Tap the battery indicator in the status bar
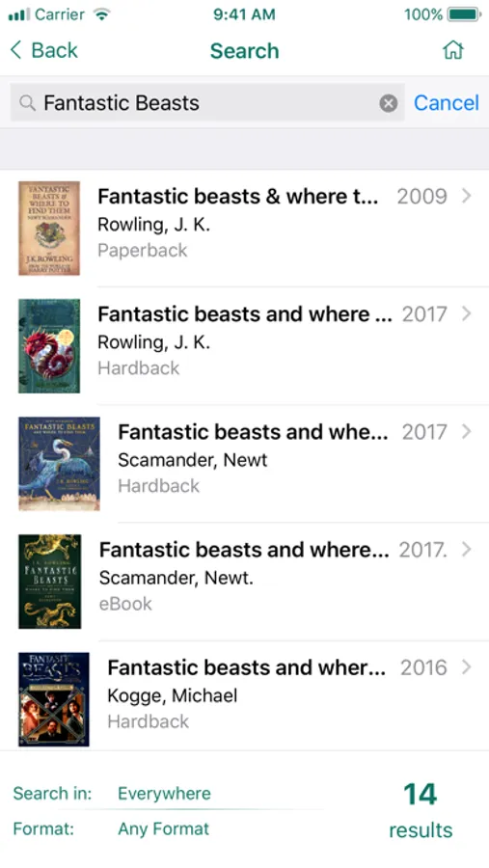The width and height of the screenshot is (489, 868). pyautogui.click(x=464, y=14)
